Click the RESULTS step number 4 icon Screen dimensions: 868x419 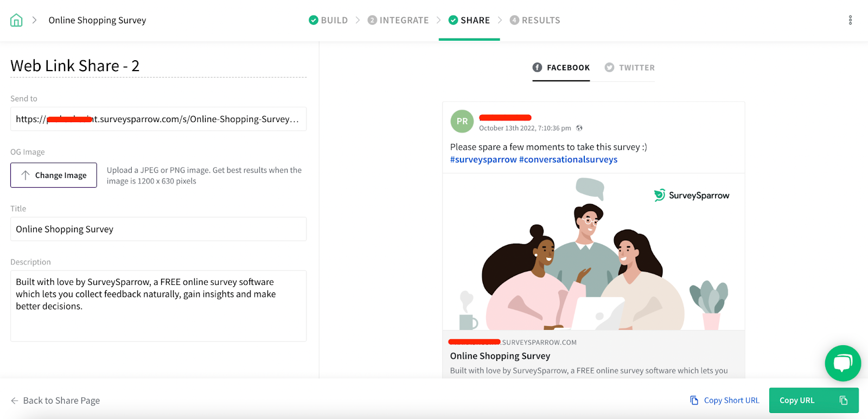click(514, 20)
